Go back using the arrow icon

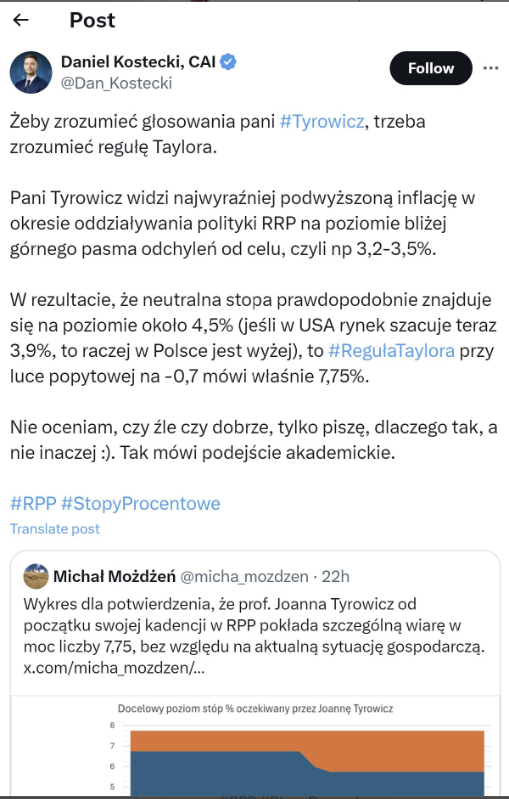(x=20, y=20)
